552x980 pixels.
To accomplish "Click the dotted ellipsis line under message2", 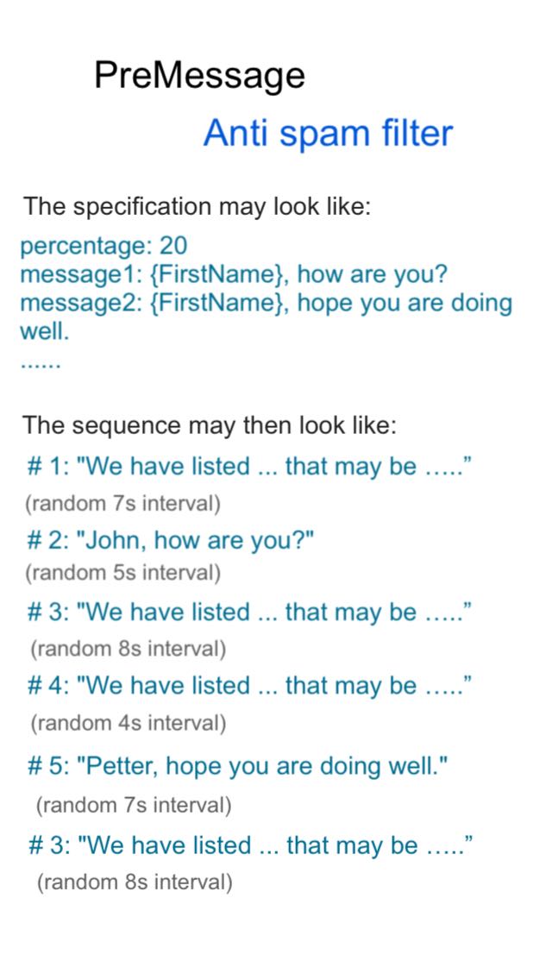I will point(41,366).
